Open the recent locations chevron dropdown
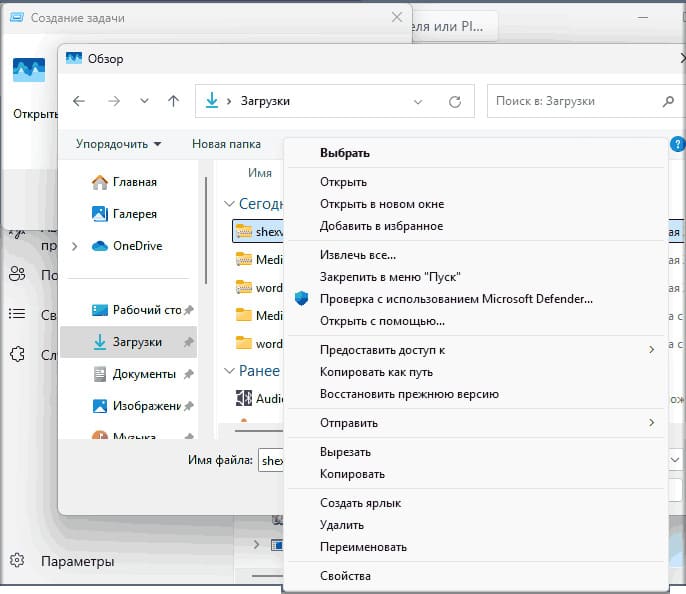The width and height of the screenshot is (686, 594). [x=144, y=101]
